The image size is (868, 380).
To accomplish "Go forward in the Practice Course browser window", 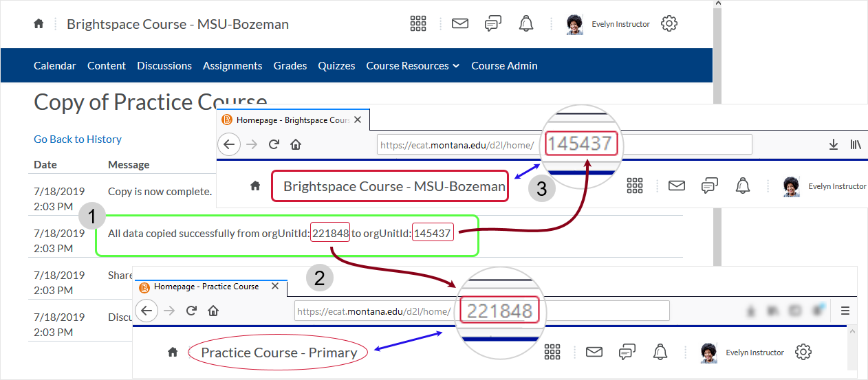I will pyautogui.click(x=169, y=311).
